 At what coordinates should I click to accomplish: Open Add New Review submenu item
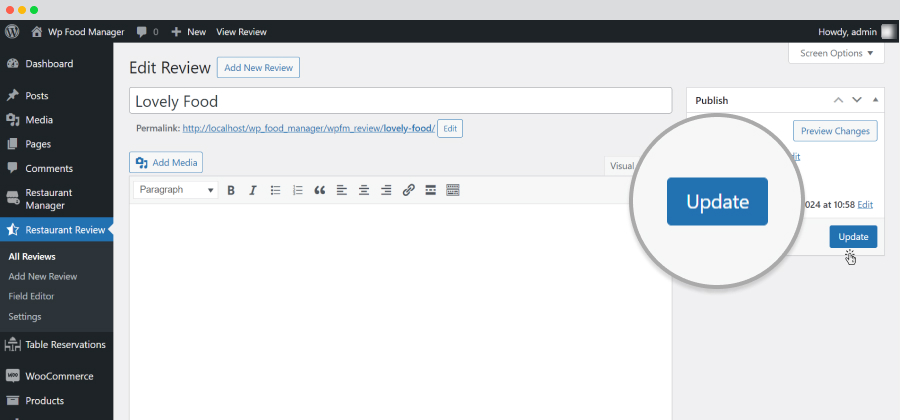coord(43,277)
